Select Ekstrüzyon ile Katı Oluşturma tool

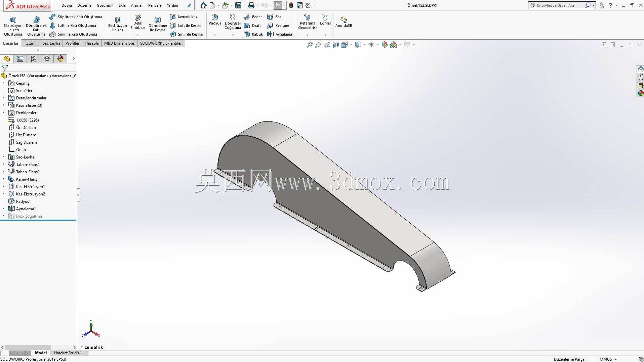tap(13, 26)
